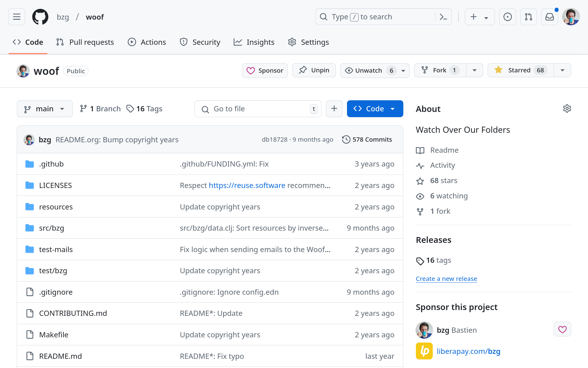Click the Insights graph icon

pos(238,42)
